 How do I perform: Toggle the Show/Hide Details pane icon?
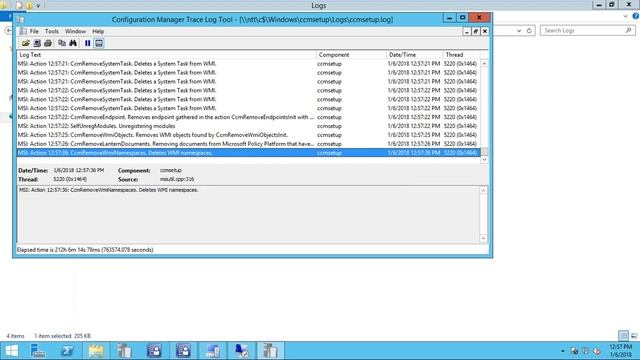point(99,43)
